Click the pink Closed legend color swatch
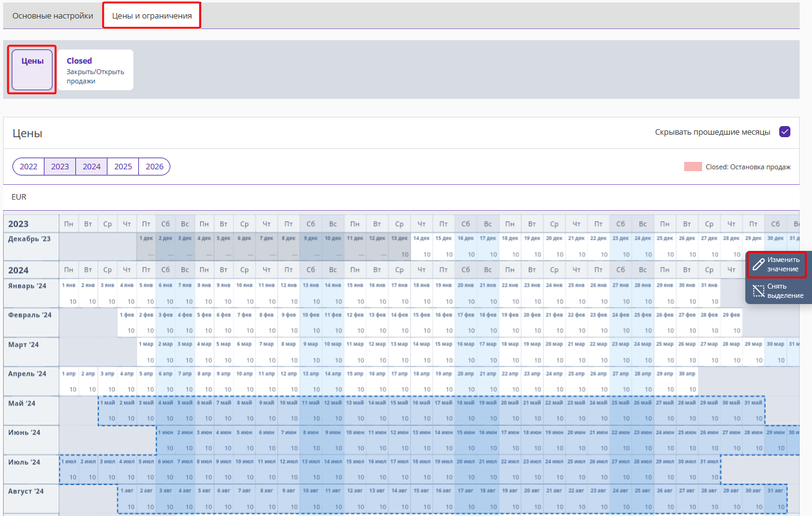Screen dimensions: 812x516 tap(693, 167)
